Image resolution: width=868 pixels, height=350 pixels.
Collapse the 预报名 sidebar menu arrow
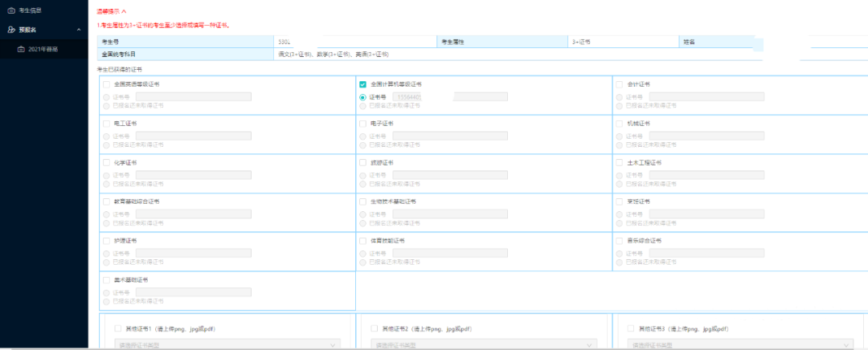(x=79, y=30)
